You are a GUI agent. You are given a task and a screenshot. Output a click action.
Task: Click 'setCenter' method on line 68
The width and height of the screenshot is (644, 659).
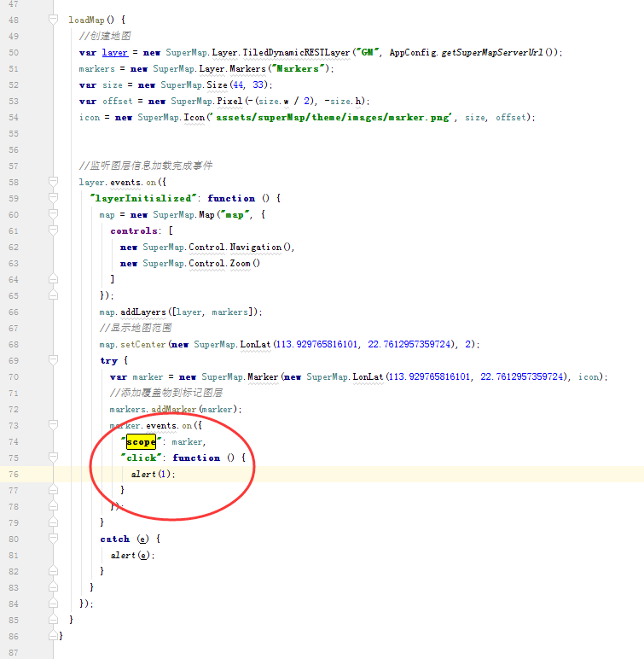142,345
